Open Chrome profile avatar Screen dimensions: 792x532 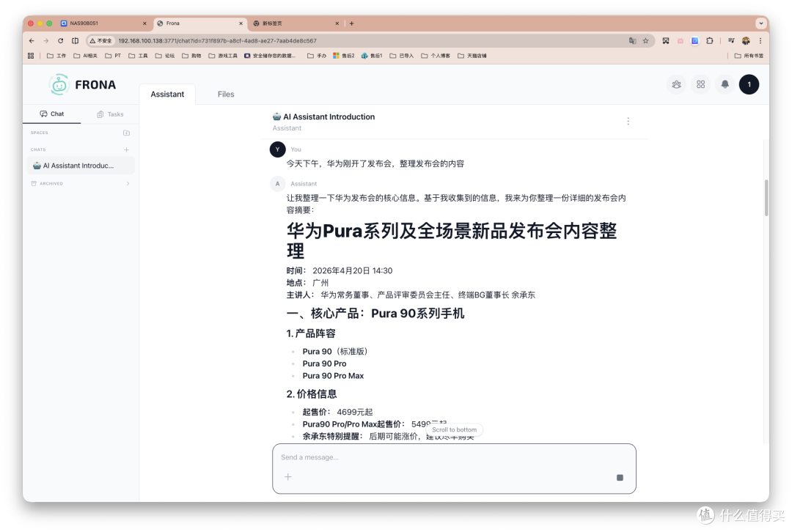[x=746, y=41]
